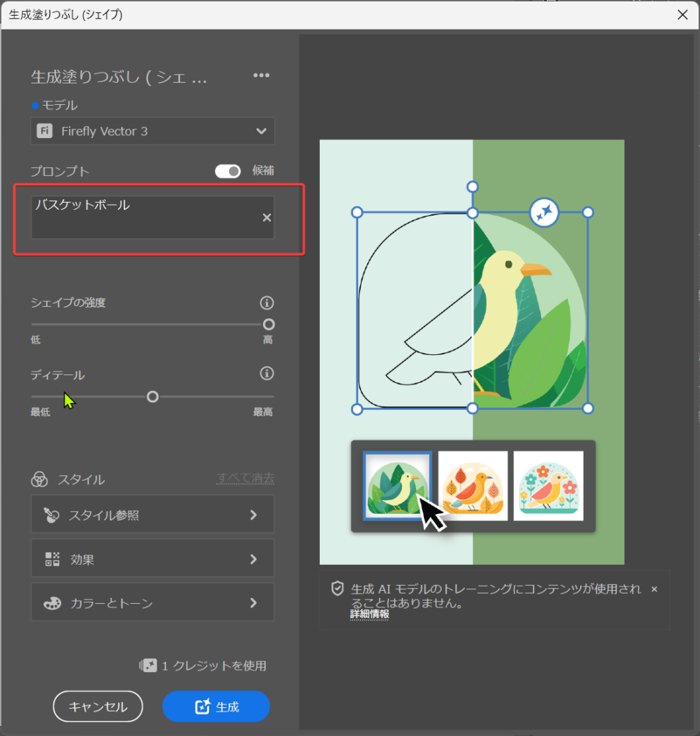The image size is (700, 736).
Task: Click the キャンセル button
Action: [98, 707]
